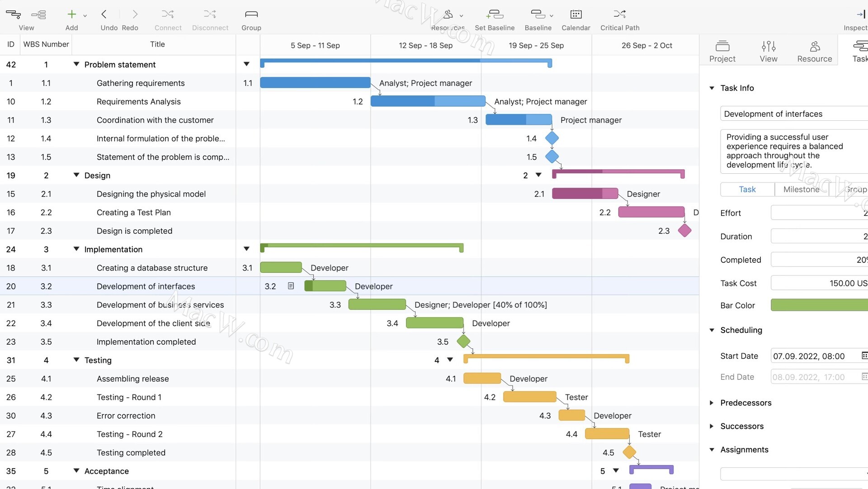Viewport: 868px width, 489px height.
Task: Open the start date calendar picker
Action: 864,356
